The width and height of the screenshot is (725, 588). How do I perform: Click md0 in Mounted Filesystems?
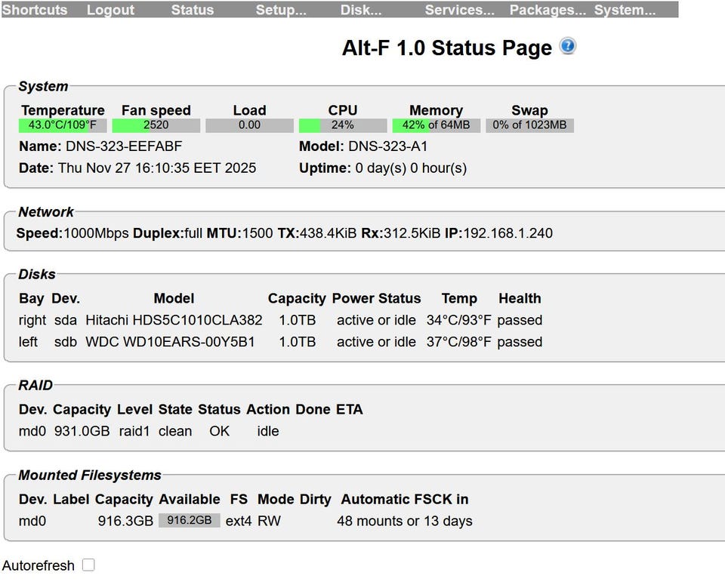coord(32,521)
